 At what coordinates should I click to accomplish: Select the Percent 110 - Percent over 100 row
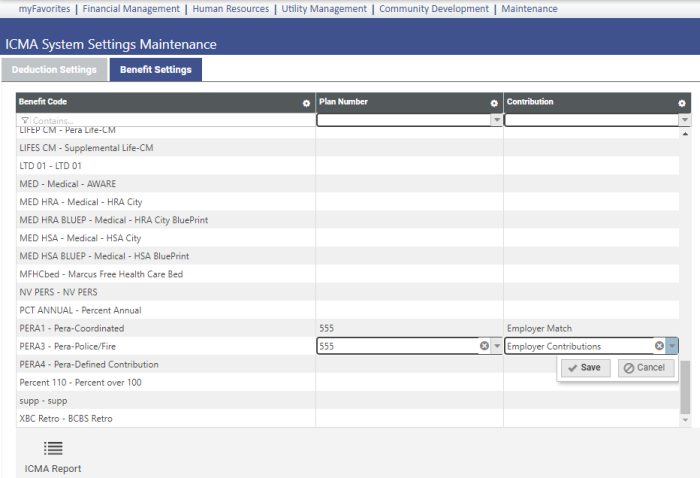[x=347, y=382]
